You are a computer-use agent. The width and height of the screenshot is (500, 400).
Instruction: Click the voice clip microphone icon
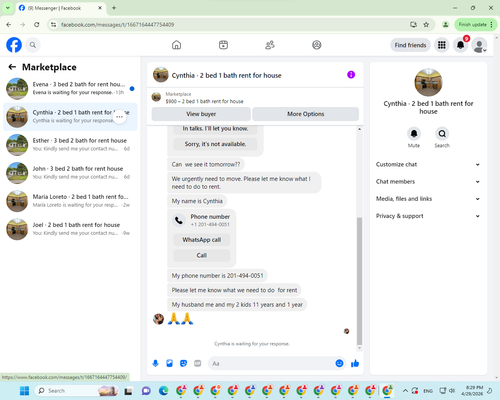(x=155, y=363)
